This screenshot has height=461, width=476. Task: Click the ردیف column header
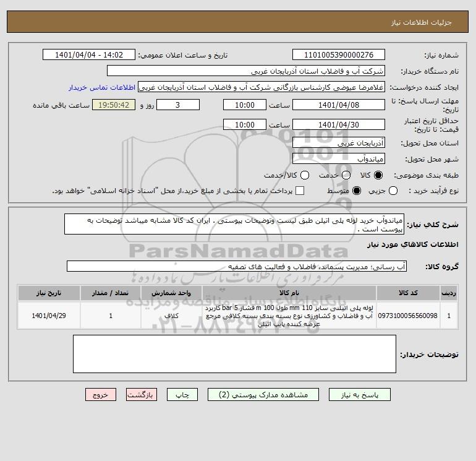click(449, 293)
